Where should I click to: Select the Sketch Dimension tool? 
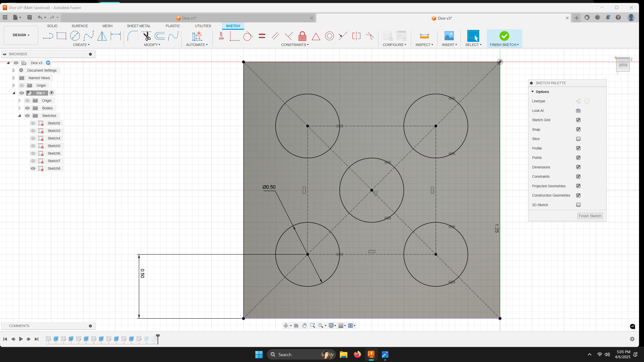click(x=116, y=36)
